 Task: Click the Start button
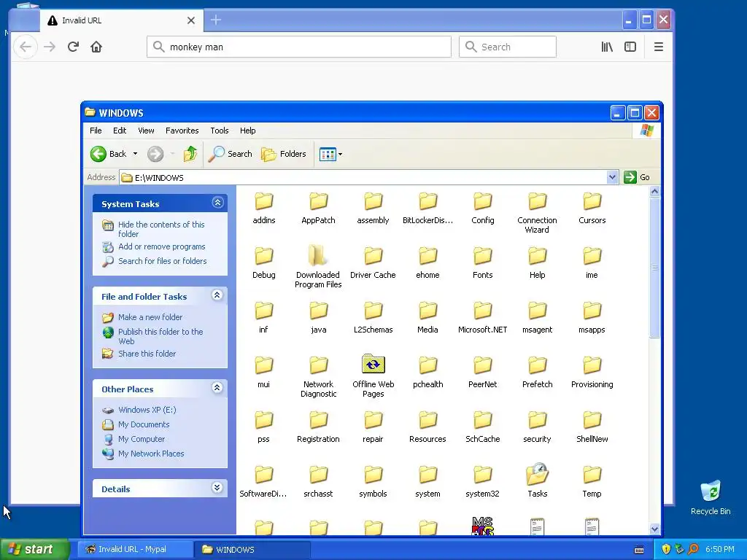tap(35, 549)
